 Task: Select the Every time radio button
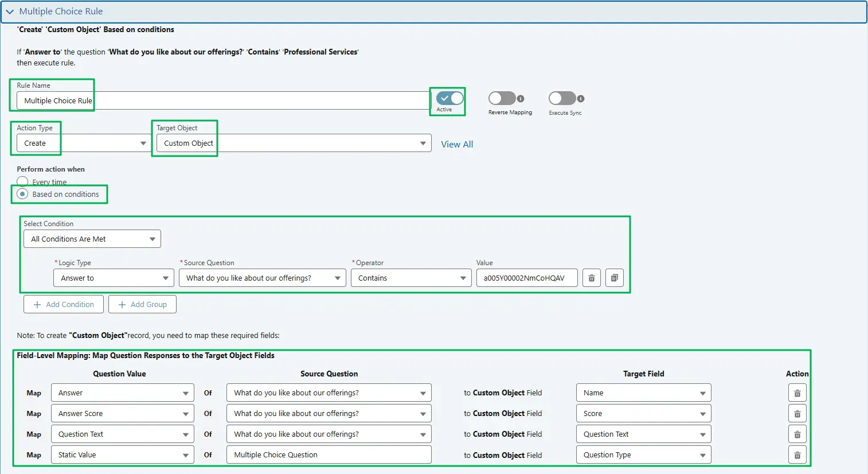tap(22, 181)
